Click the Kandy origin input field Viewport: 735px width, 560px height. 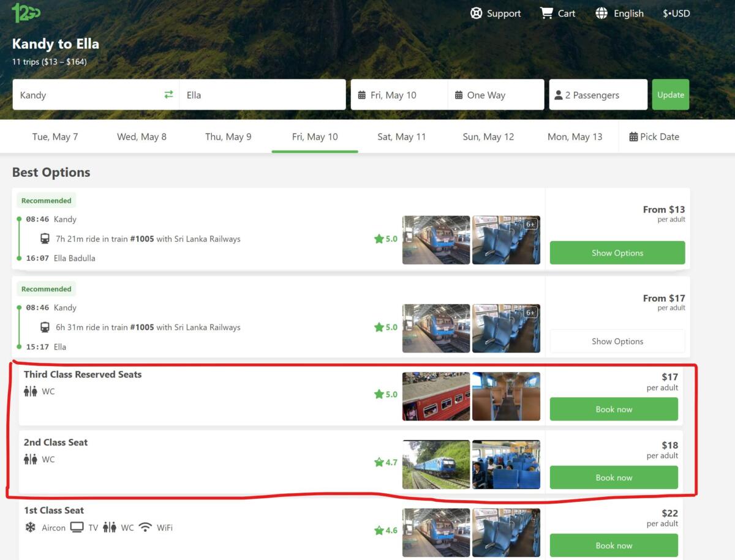pos(86,95)
